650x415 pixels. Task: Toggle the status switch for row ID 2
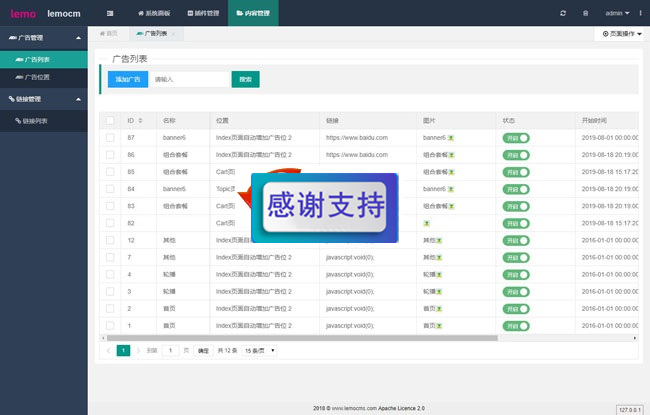point(516,309)
